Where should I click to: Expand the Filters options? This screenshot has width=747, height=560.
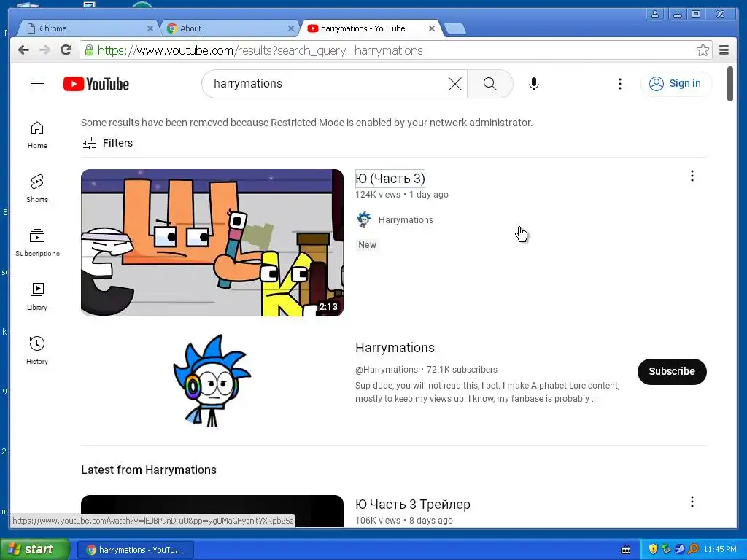tap(108, 143)
